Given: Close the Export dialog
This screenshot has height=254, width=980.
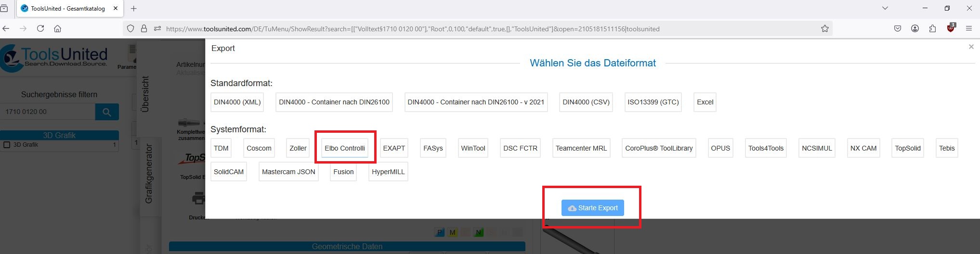Looking at the screenshot, I should pos(971,47).
